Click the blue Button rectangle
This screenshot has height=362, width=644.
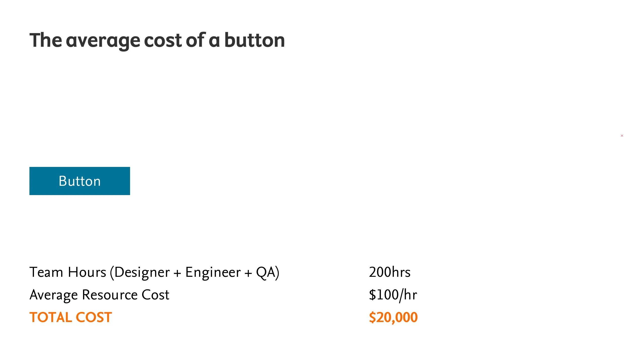tap(79, 181)
